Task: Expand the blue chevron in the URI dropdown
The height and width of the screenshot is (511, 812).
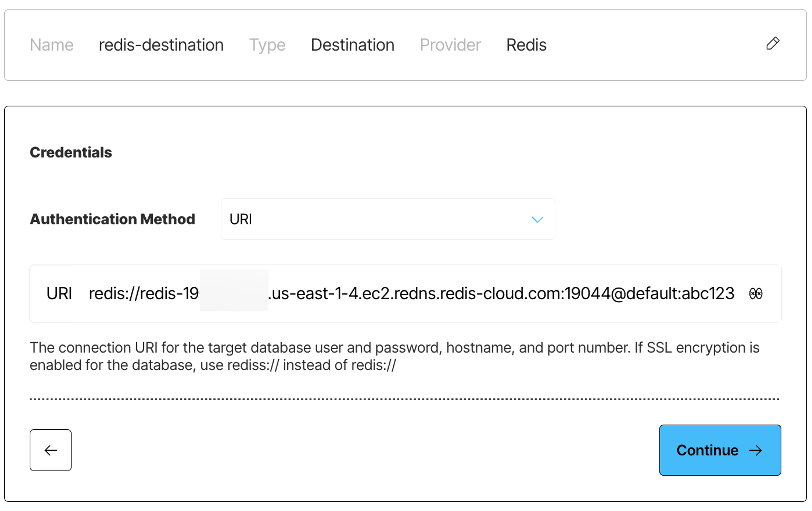Action: (537, 220)
